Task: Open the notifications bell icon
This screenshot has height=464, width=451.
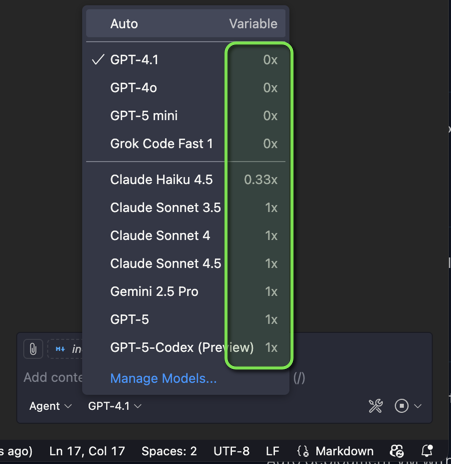Action: point(427,451)
